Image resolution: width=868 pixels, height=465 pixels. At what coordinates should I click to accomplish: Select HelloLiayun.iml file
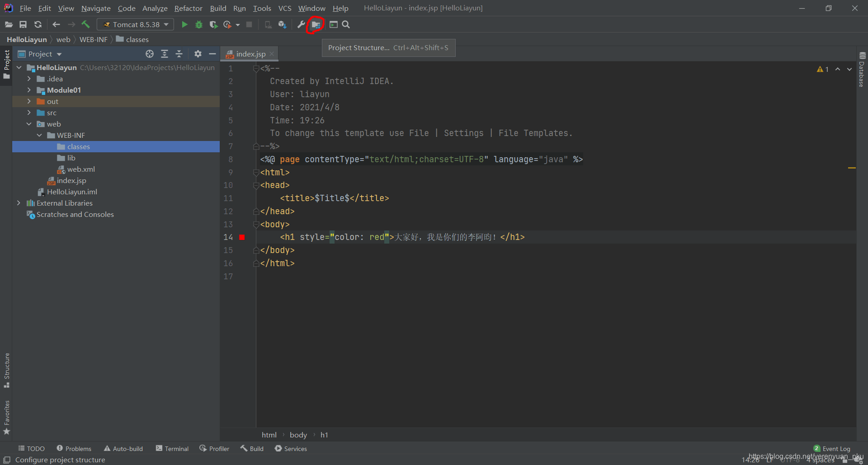[72, 192]
